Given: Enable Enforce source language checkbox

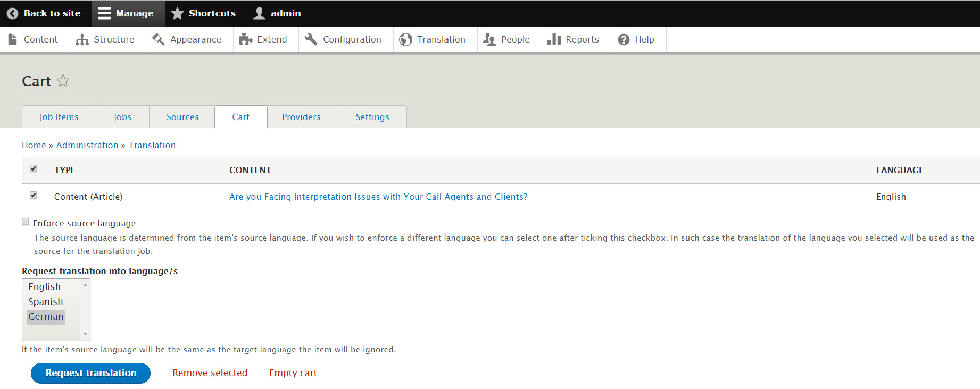Looking at the screenshot, I should [26, 222].
